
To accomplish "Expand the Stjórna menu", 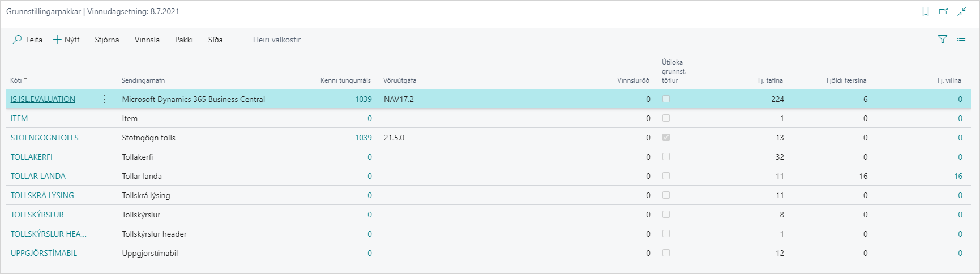I will coord(106,40).
